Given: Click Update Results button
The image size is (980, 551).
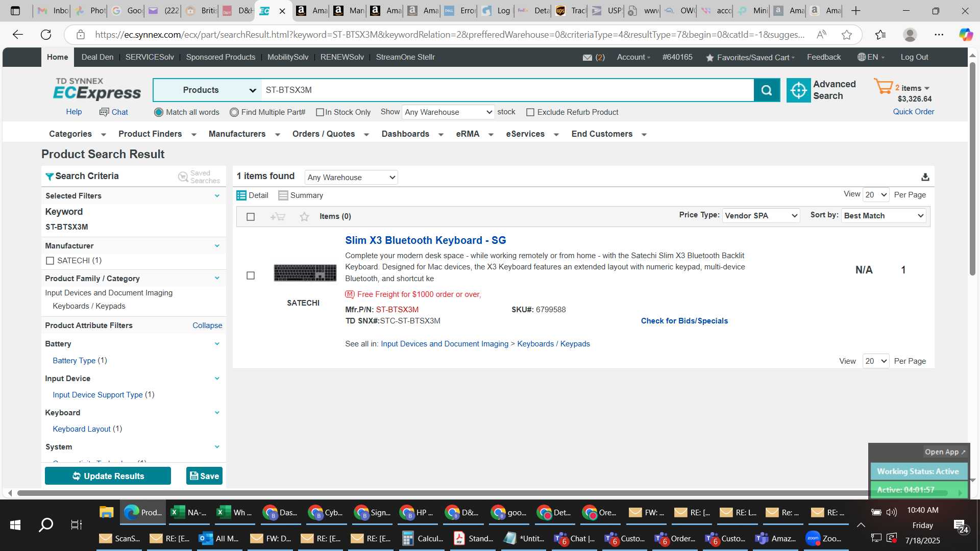Looking at the screenshot, I should (108, 476).
